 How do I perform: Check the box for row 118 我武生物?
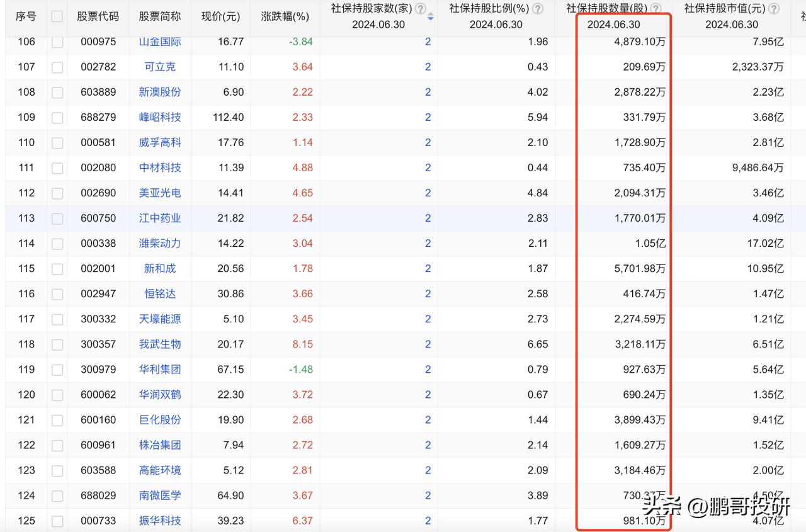57,344
